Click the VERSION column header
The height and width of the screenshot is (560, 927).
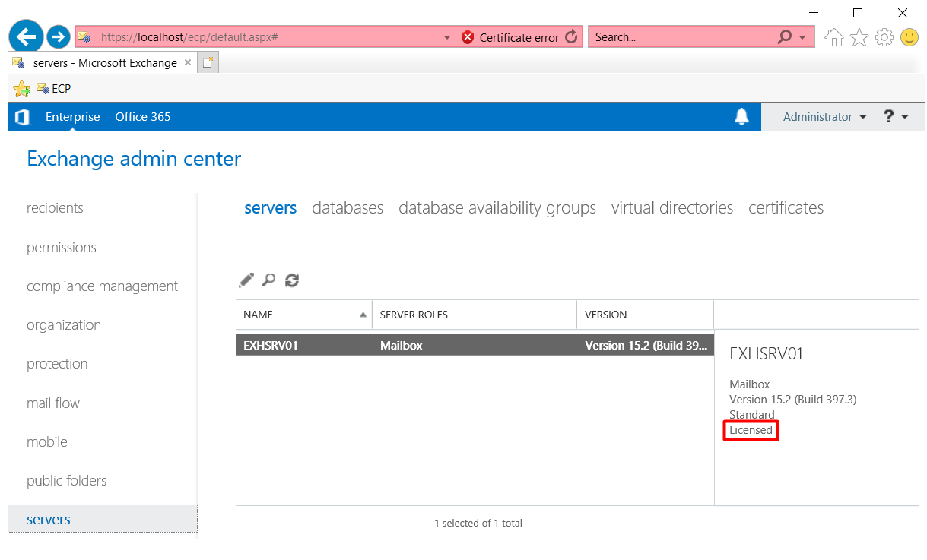645,315
